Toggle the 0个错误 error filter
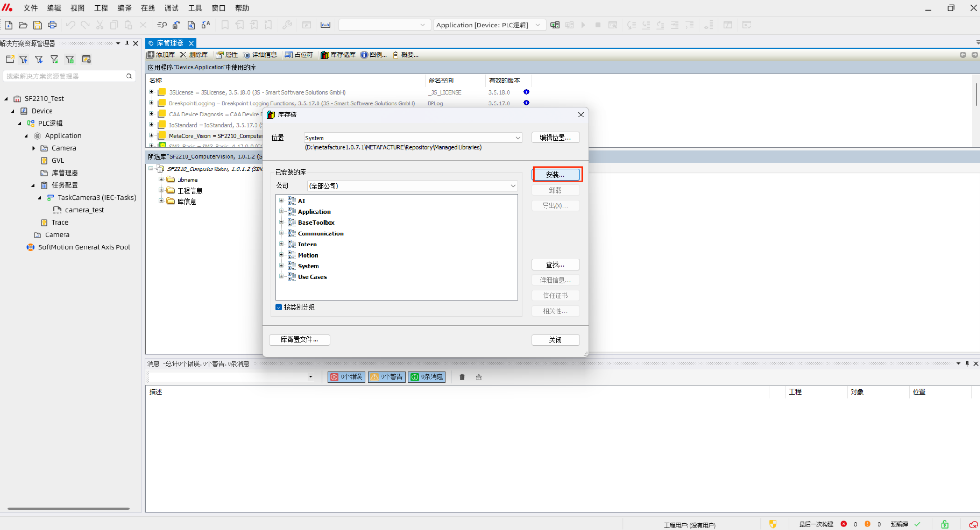Viewport: 980px width, 530px height. pos(346,377)
